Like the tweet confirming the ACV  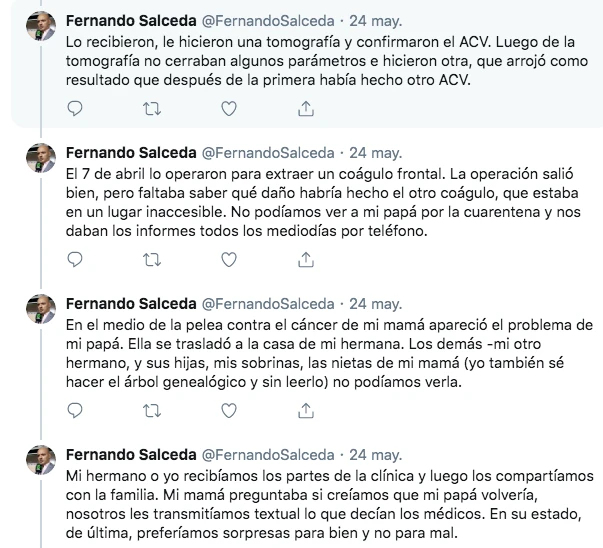pyautogui.click(x=228, y=108)
